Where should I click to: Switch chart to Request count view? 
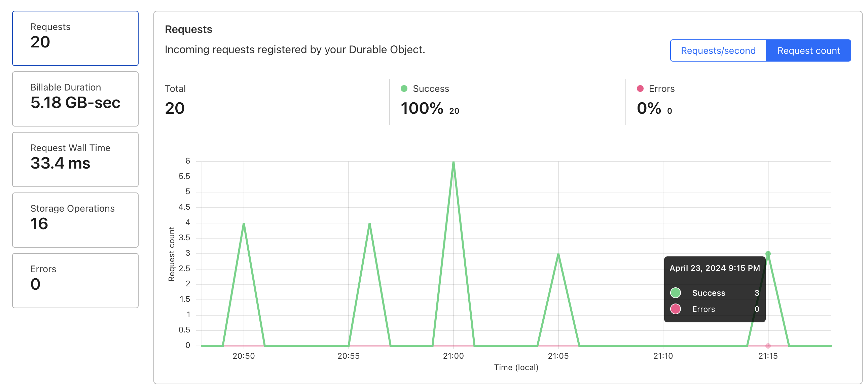point(808,50)
